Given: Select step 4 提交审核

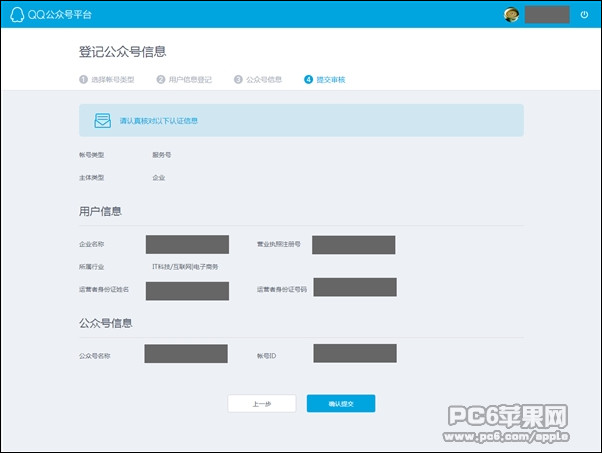Looking at the screenshot, I should pyautogui.click(x=325, y=78).
